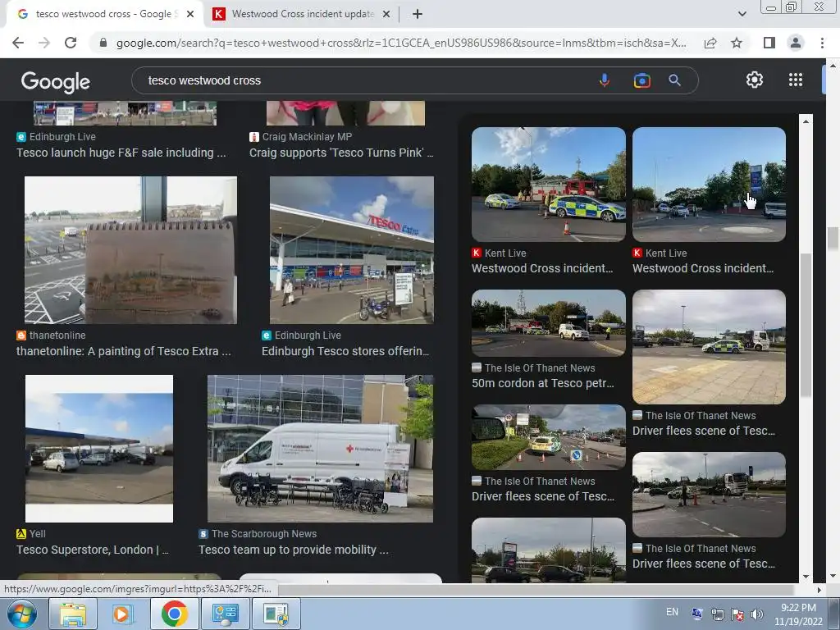Open 'Tesco launch huge F&F sale including' link
840x630 pixels.
click(x=121, y=153)
